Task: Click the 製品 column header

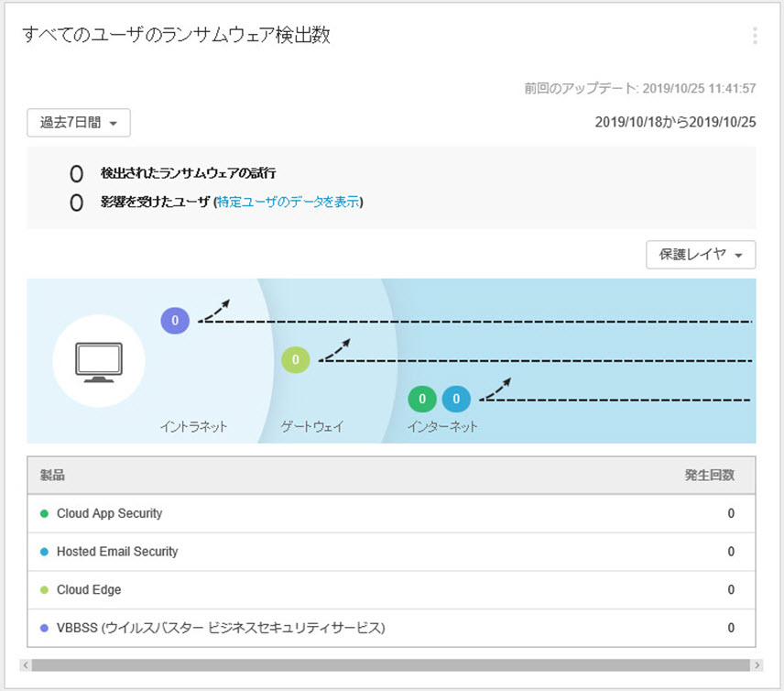Action: (x=52, y=476)
